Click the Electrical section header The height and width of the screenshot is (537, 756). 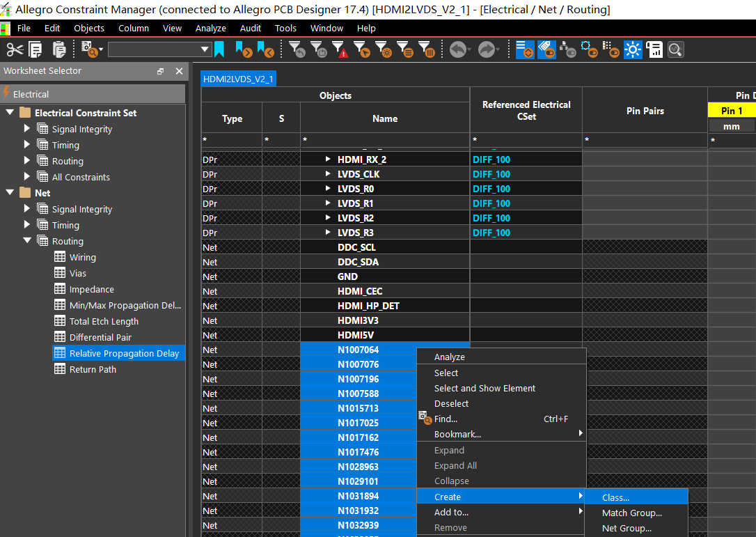pos(93,94)
